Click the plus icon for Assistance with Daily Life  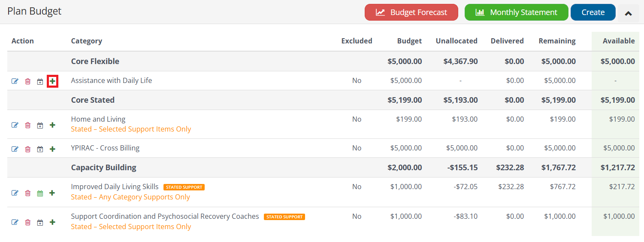pyautogui.click(x=52, y=81)
